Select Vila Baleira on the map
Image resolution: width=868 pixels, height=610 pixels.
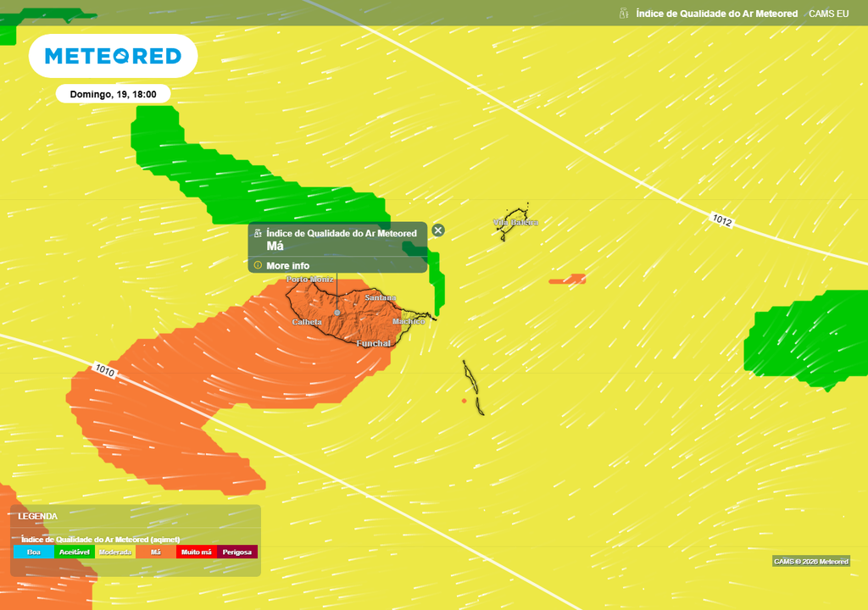coord(515,223)
